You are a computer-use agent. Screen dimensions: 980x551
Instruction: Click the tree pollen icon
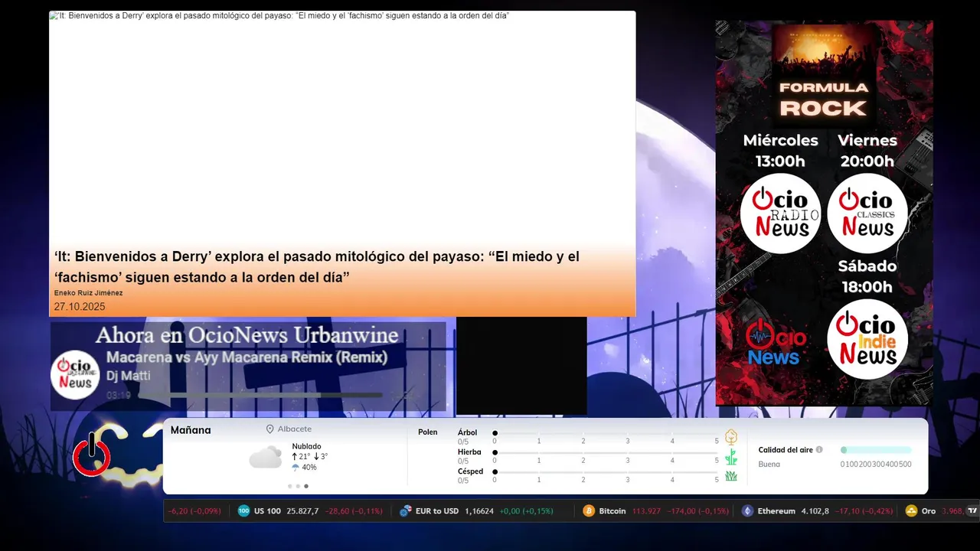[731, 437]
